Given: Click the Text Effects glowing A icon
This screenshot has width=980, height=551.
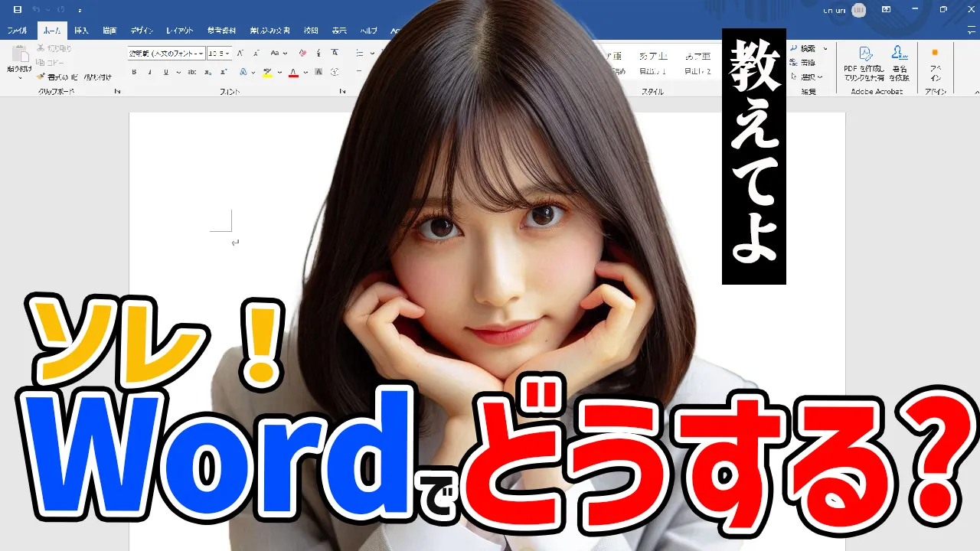Looking at the screenshot, I should click(243, 73).
